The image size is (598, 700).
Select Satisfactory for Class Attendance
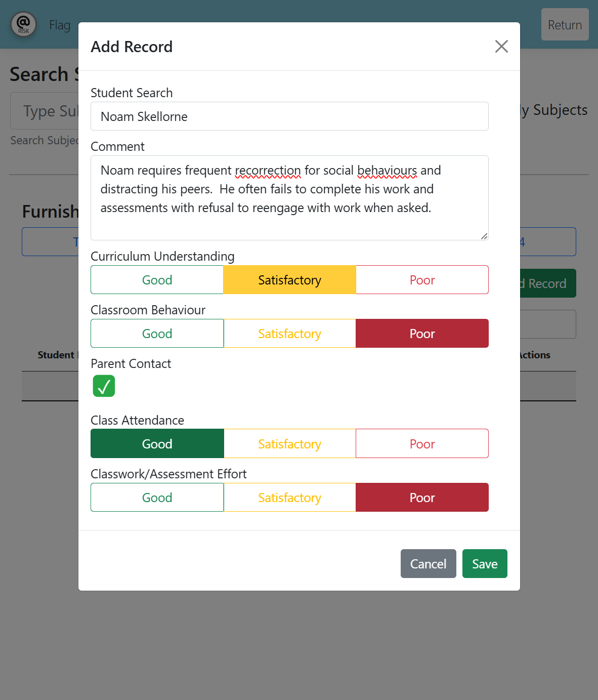point(289,443)
